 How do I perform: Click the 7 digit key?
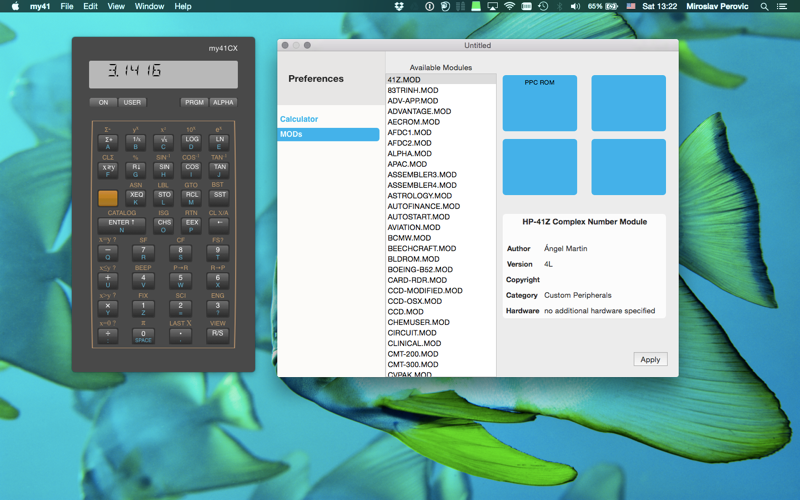point(143,253)
